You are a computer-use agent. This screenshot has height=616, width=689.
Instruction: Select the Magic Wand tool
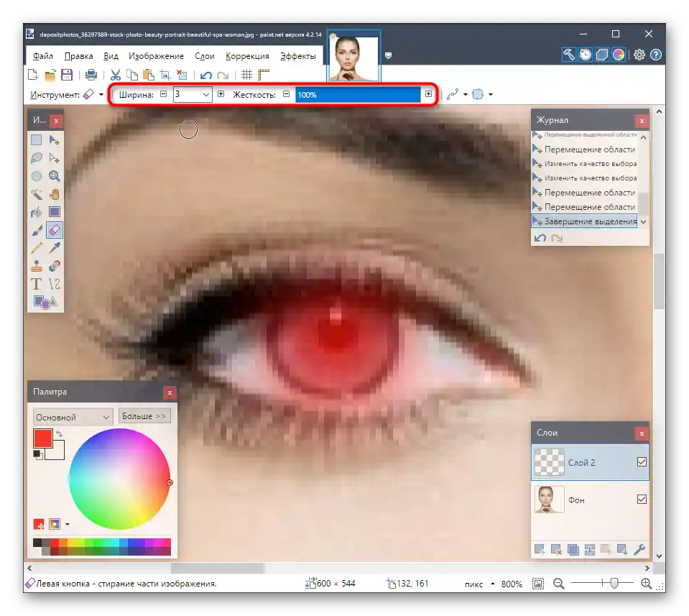point(37,194)
